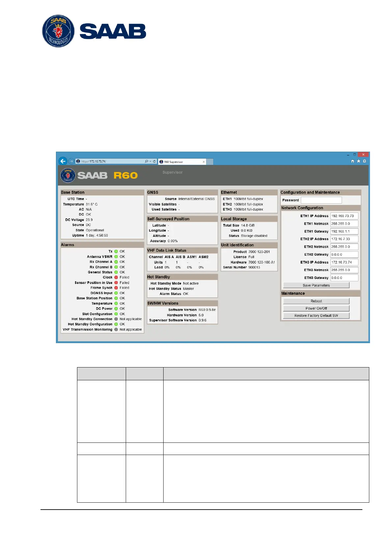The image size is (392, 554).
Task: Click the DC Voltage '23.9' value
Action: pos(89,220)
